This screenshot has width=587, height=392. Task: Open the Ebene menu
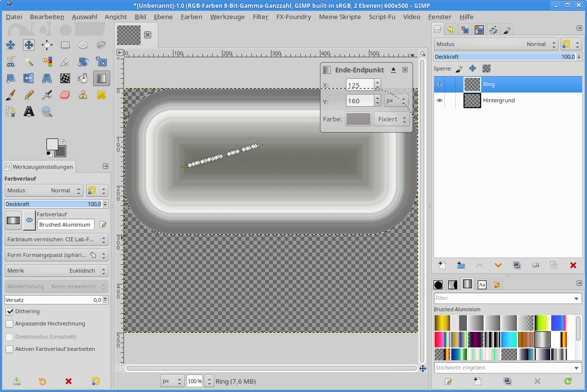pos(163,17)
